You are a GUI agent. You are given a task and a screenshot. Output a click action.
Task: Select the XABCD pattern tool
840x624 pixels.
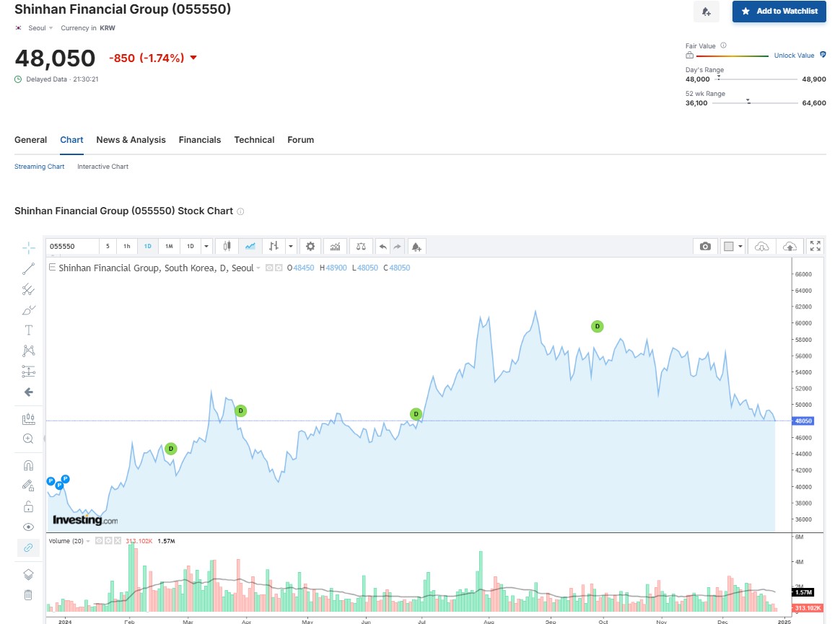click(28, 351)
